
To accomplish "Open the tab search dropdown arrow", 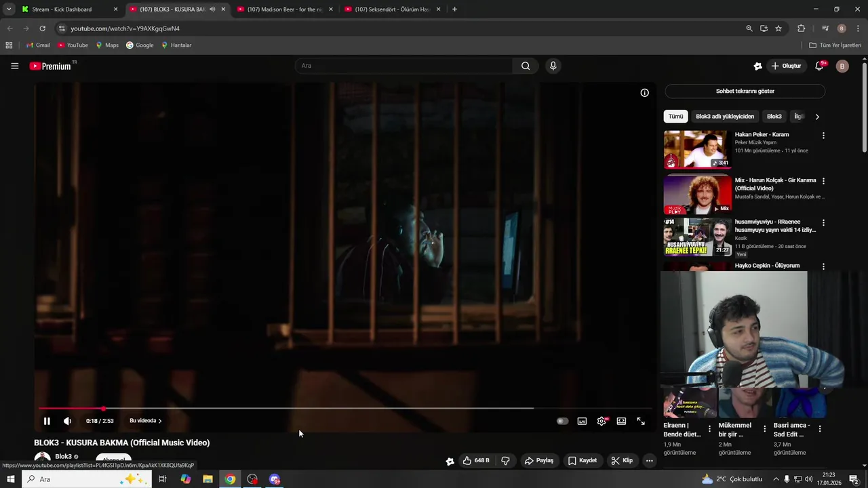I will coord(9,9).
